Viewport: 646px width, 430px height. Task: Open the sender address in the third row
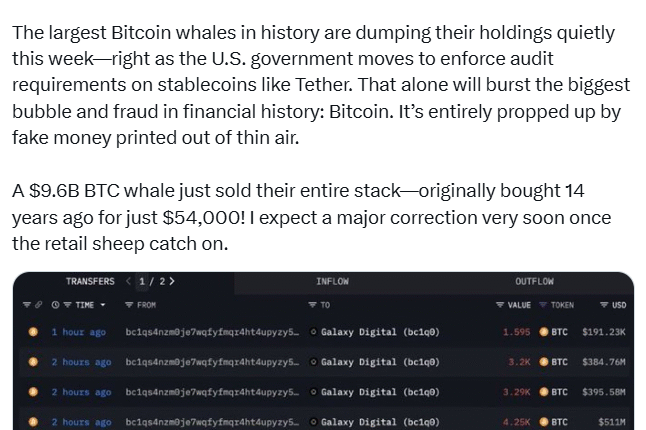210,392
